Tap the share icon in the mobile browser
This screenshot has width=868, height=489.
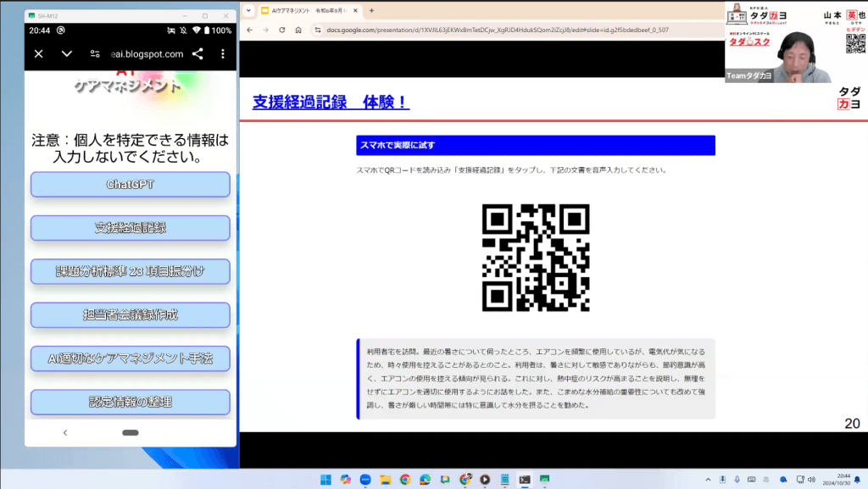198,53
